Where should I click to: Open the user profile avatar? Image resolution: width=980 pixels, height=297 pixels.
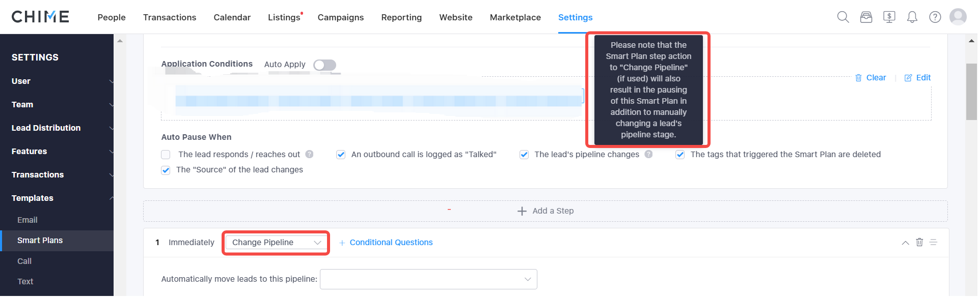958,17
